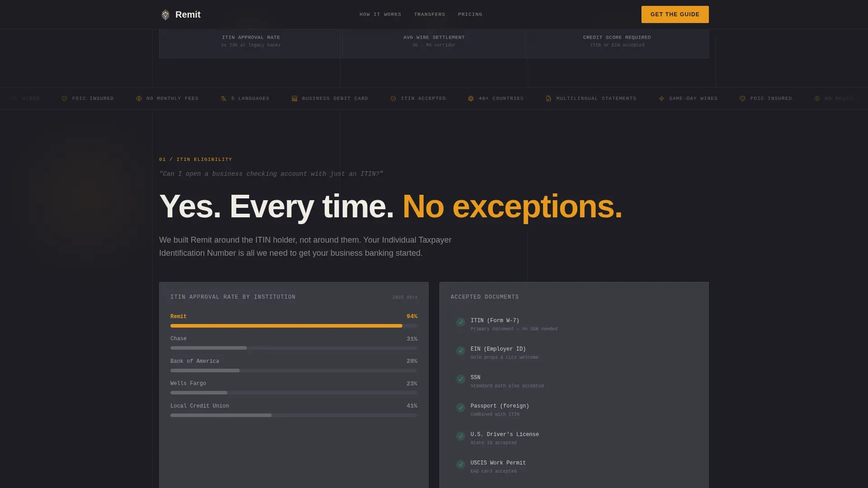The height and width of the screenshot is (488, 868).
Task: Click the Avg Wire Settlement stat label
Action: tap(434, 38)
